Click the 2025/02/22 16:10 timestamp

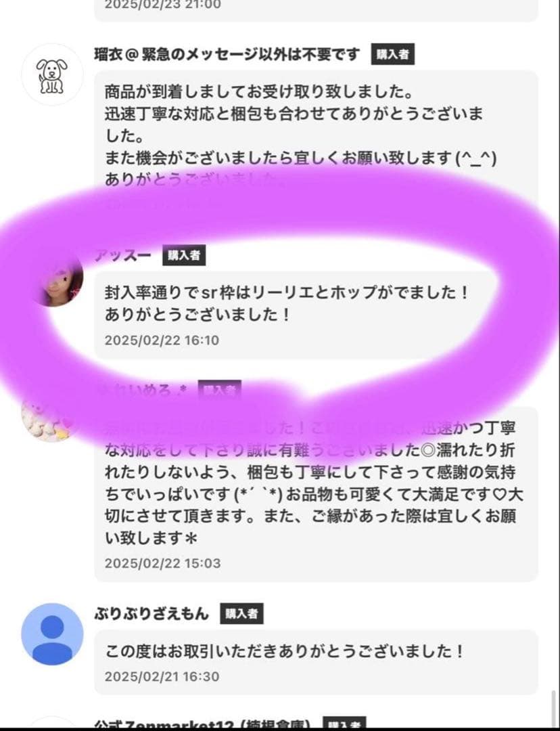(x=162, y=340)
